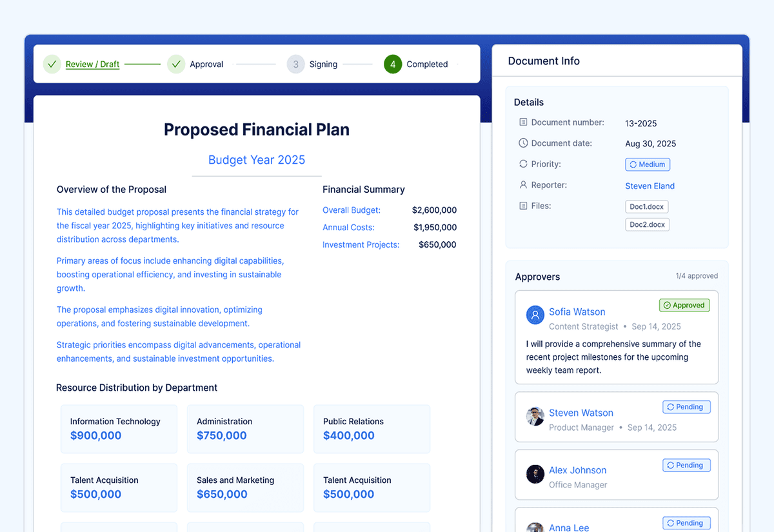Viewport: 774px width, 532px height.
Task: Open Sofia Watson's approver name link
Action: pyautogui.click(x=577, y=311)
